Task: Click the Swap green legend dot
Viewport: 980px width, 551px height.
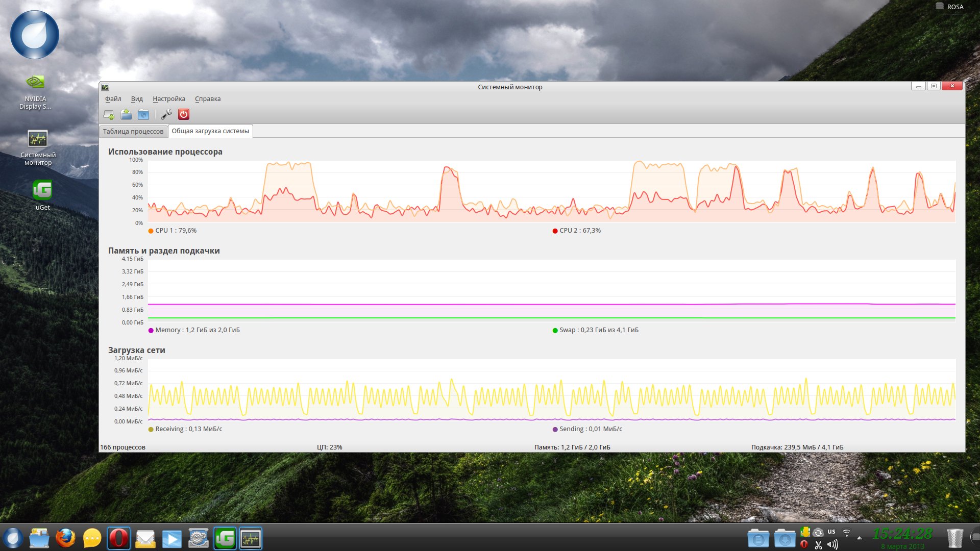Action: click(555, 331)
